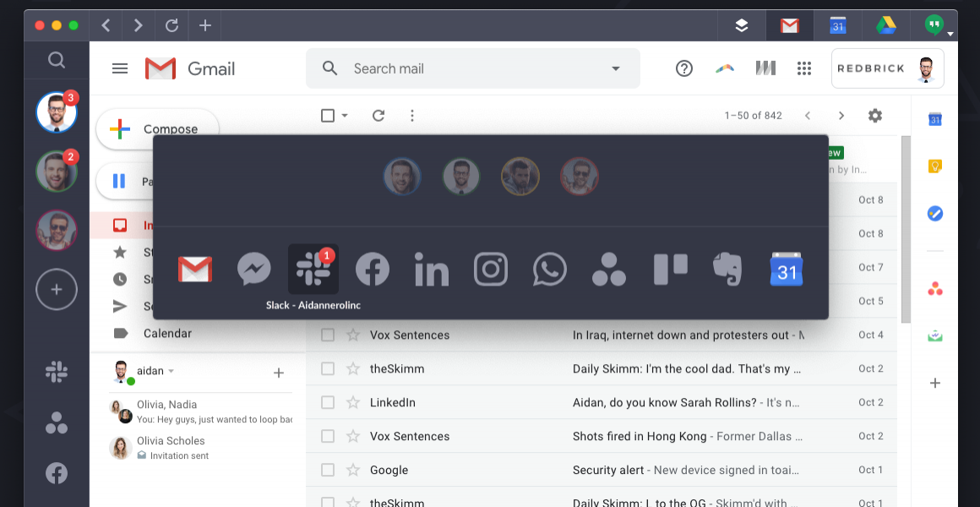Reload the page from the top bar
Image resolution: width=980 pixels, height=507 pixels.
[171, 25]
